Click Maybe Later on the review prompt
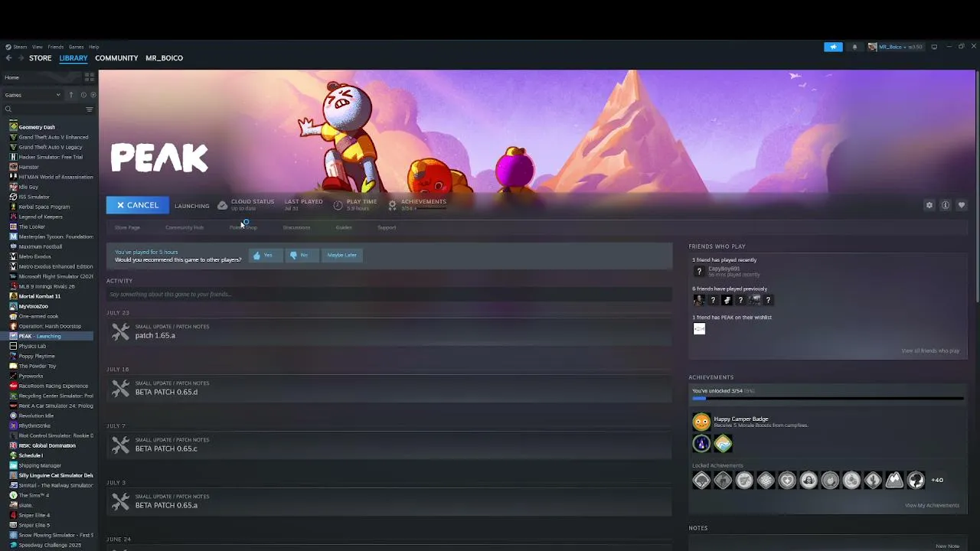 pos(342,255)
